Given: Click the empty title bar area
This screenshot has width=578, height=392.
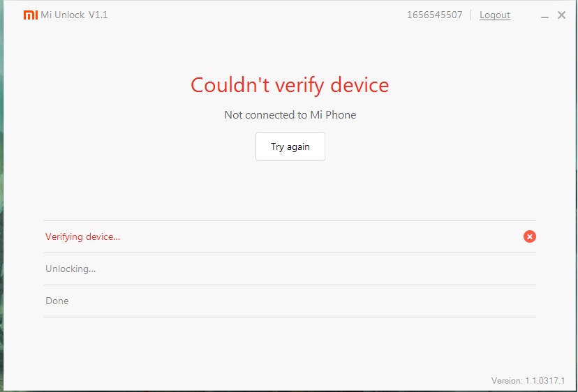Looking at the screenshot, I should 258,15.
